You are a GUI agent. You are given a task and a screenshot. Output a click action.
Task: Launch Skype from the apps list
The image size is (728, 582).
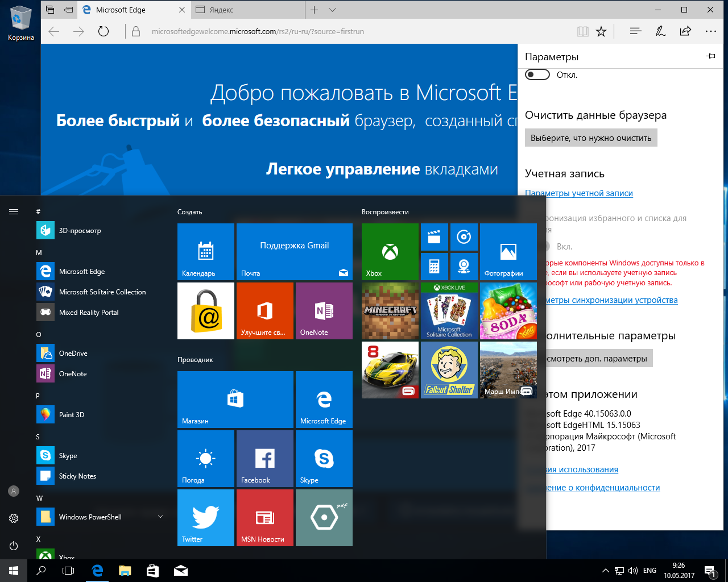tap(100, 456)
